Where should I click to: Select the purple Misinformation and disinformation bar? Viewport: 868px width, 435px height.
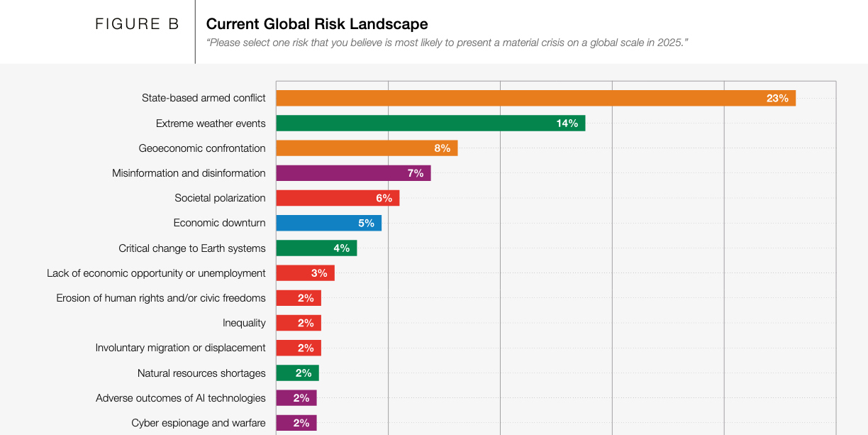tap(352, 173)
